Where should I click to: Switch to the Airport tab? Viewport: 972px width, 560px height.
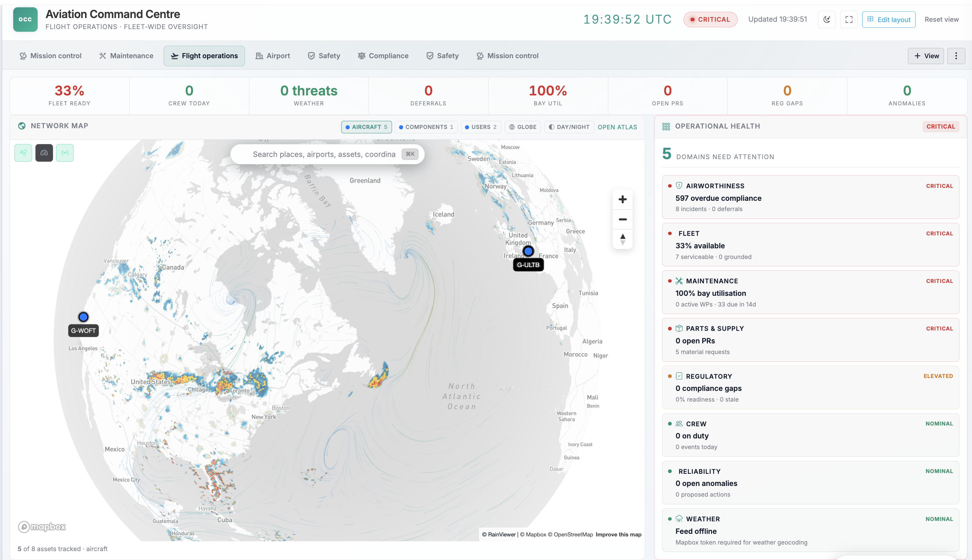pos(273,56)
